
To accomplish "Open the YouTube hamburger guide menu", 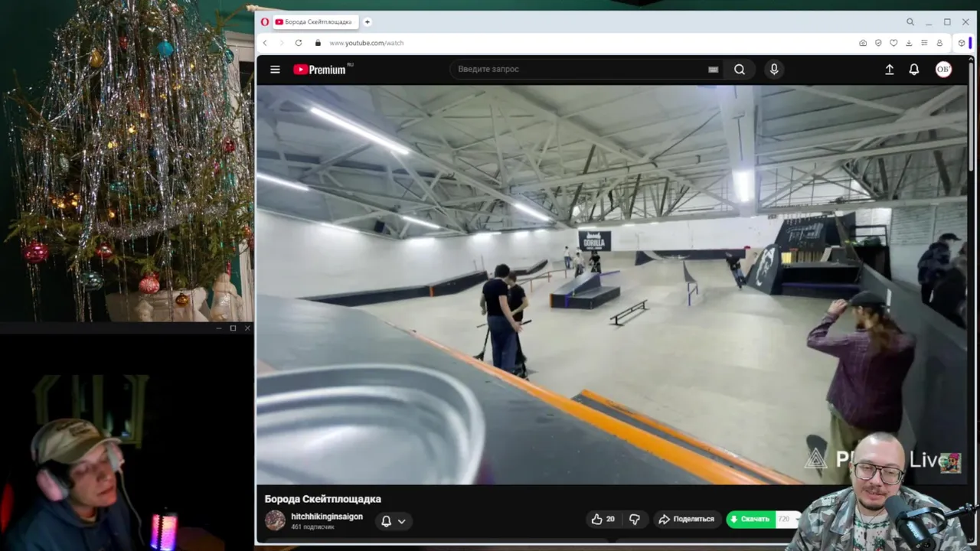I will pos(275,69).
